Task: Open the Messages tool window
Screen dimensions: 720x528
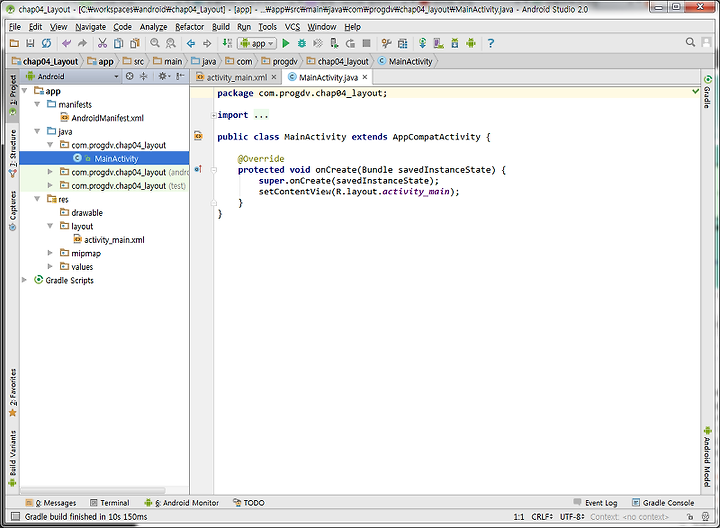Action: (51, 503)
